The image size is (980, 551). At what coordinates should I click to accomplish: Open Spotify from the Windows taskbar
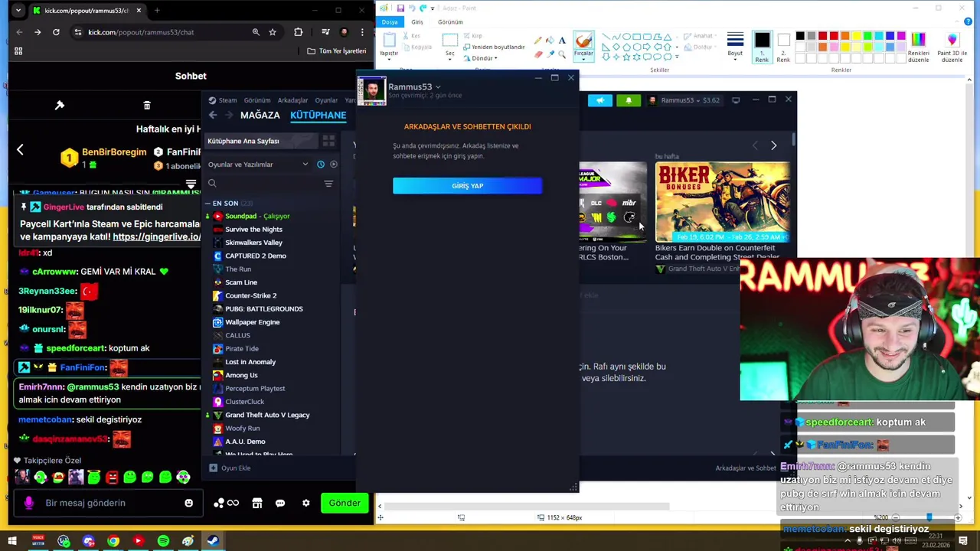[x=163, y=541]
